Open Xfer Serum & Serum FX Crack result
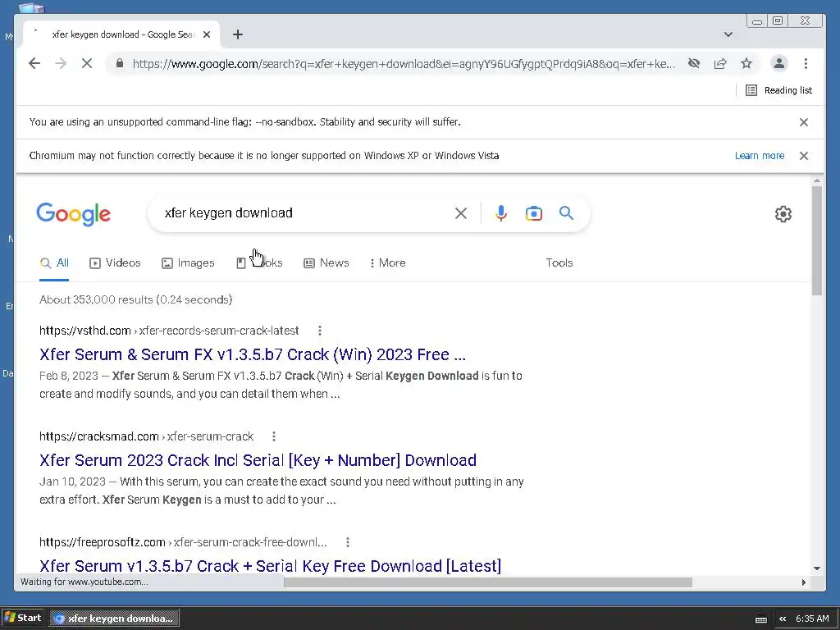The image size is (840, 630). (253, 354)
